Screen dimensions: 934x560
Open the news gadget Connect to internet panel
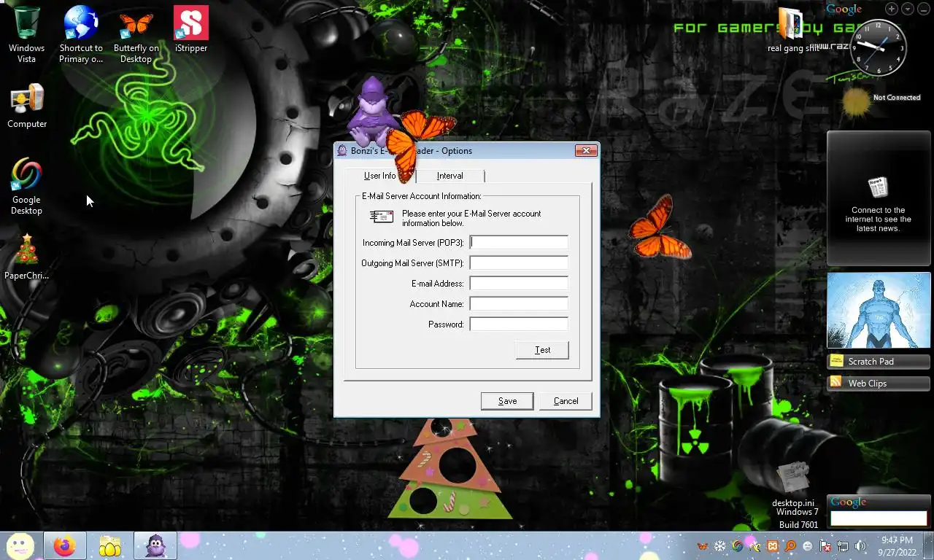(879, 198)
